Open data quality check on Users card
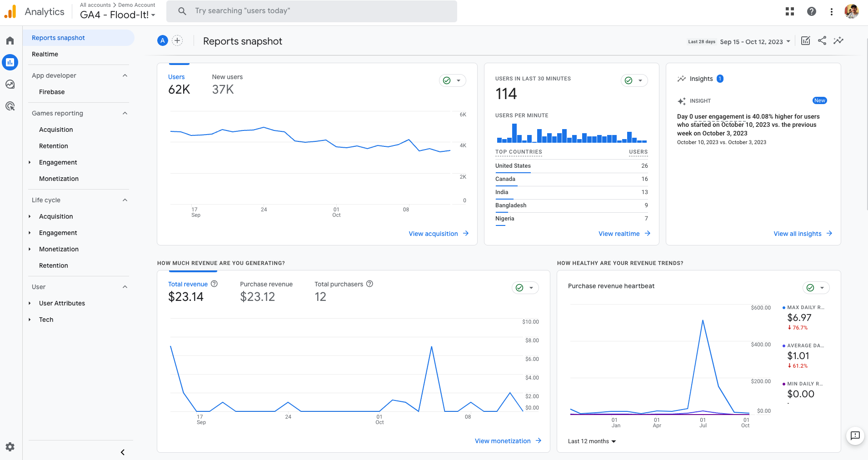The height and width of the screenshot is (460, 868). pyautogui.click(x=452, y=80)
